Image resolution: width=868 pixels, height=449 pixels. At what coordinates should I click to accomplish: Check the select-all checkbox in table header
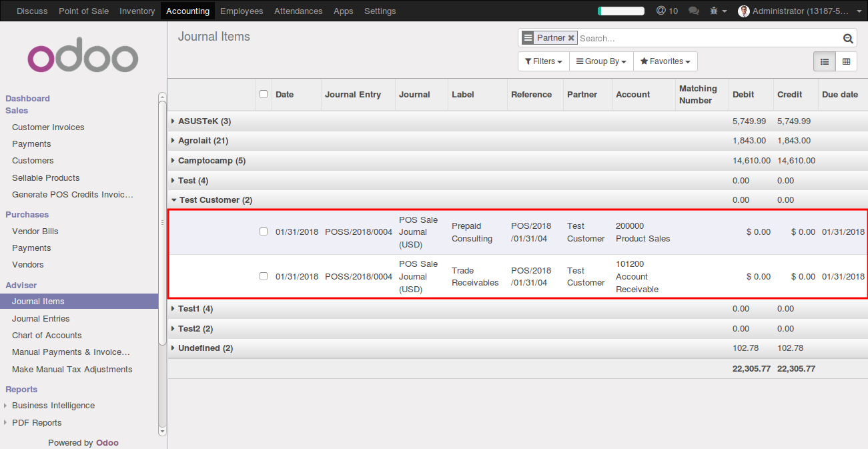(263, 94)
